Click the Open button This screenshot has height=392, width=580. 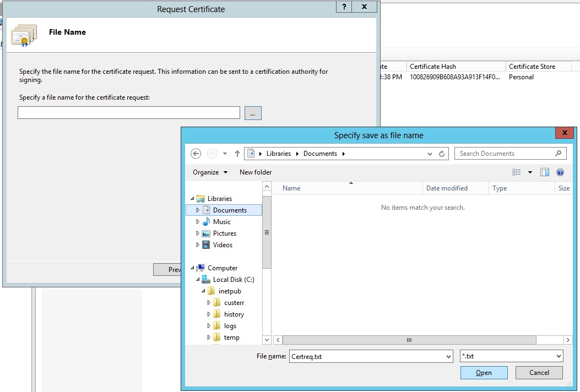coord(484,373)
